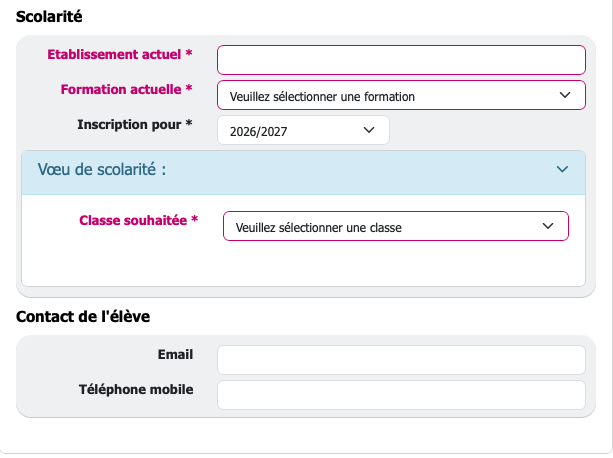Click the chevron icon in Classe souhaitée select
This screenshot has width=613, height=458.
coord(548,227)
